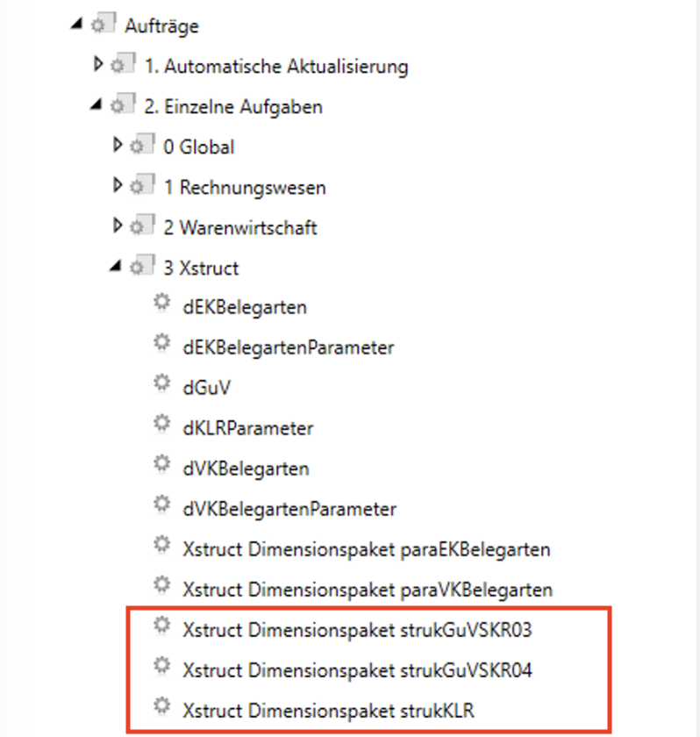Image resolution: width=700 pixels, height=737 pixels.
Task: Click the gear icon beside dEKBelegarten
Action: 161,304
